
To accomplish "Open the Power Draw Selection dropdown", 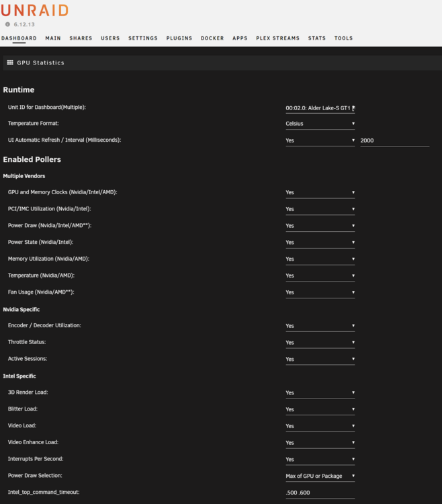I will tap(320, 476).
